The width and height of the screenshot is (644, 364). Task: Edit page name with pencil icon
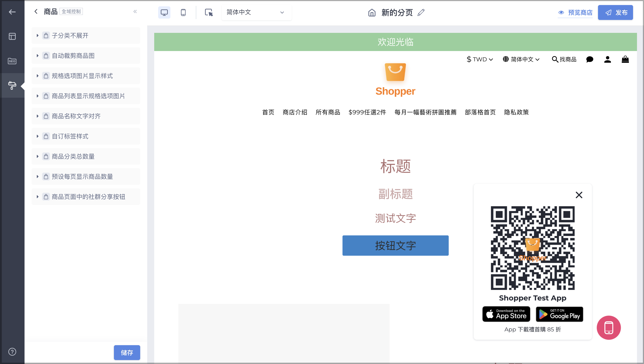tap(421, 12)
